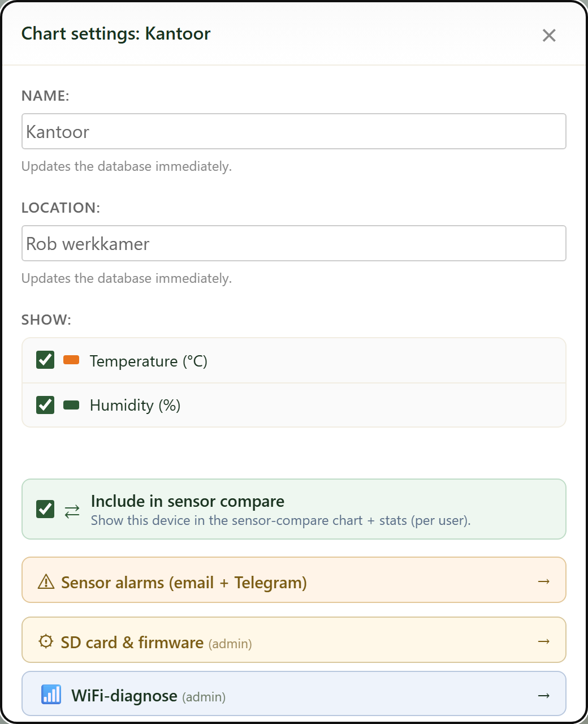Uncheck the Humidity (%) checkbox
This screenshot has height=724, width=588.
pos(45,404)
